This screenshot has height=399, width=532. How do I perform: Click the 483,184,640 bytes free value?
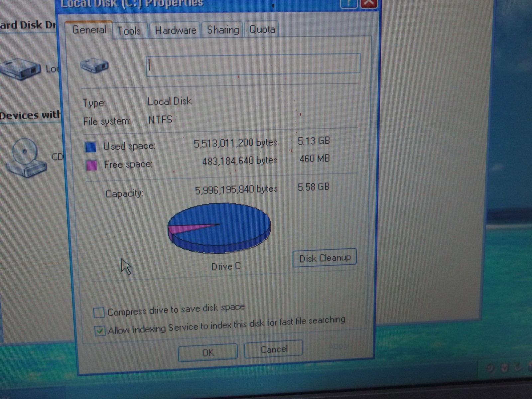pyautogui.click(x=240, y=161)
